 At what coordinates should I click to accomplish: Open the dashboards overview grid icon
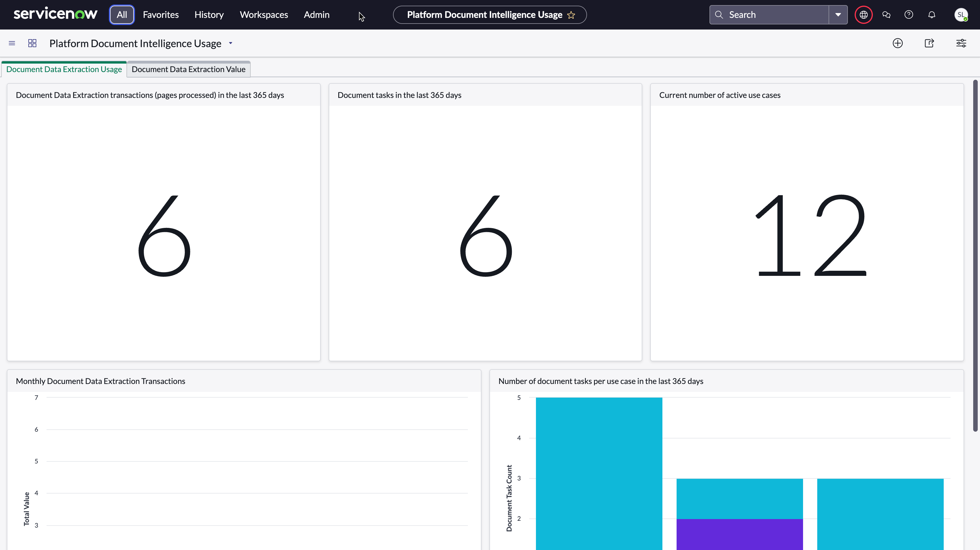click(32, 43)
